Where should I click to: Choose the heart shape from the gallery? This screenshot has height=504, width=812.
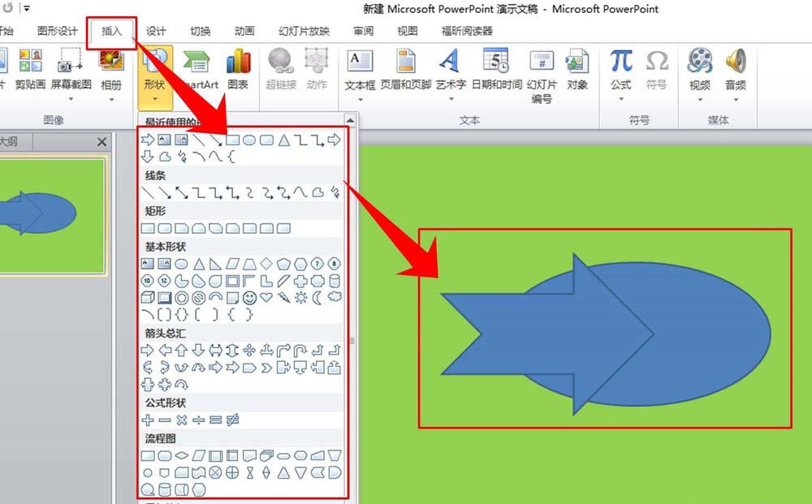pos(266,298)
